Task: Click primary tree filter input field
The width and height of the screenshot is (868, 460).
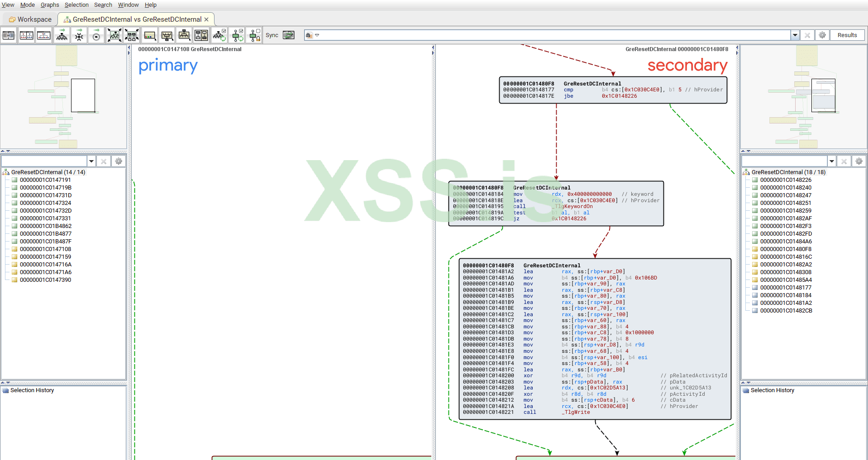Action: coord(44,161)
